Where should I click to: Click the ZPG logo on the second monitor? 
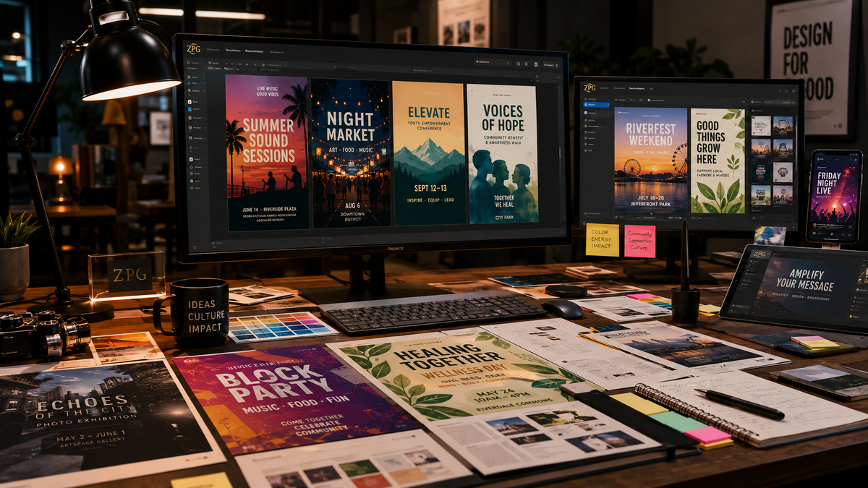click(x=590, y=88)
